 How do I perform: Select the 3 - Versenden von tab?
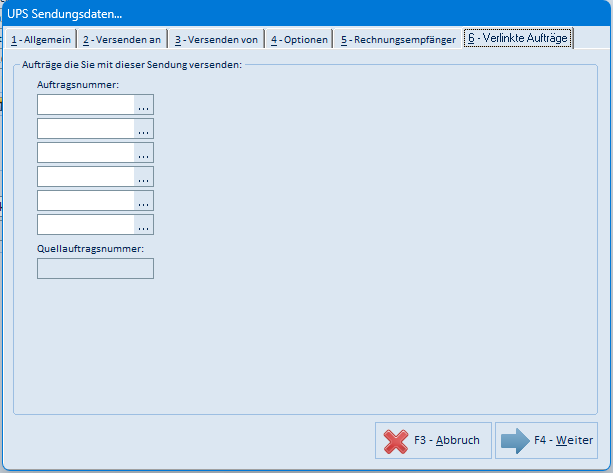[x=217, y=39]
